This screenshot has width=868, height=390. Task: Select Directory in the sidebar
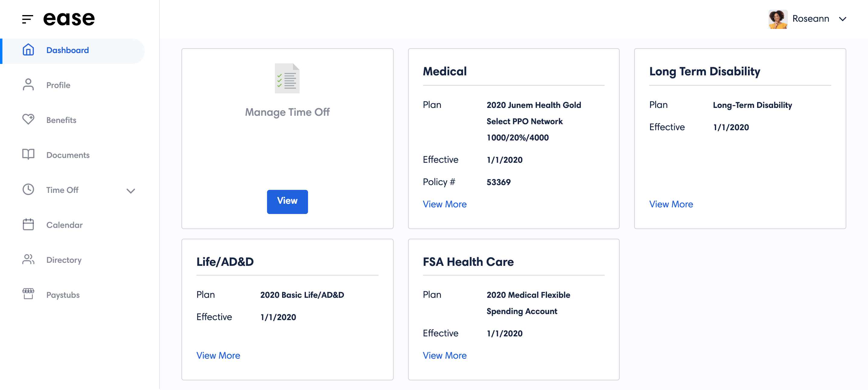tap(64, 260)
